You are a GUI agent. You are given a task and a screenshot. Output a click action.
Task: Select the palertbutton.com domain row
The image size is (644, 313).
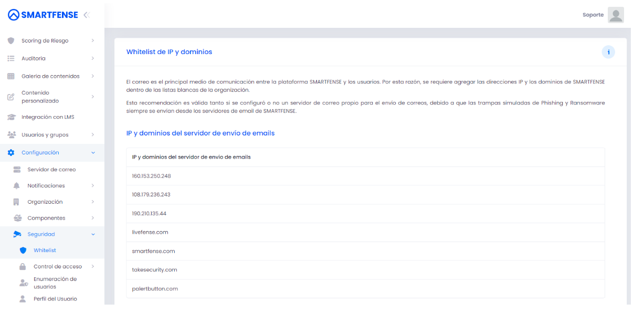coord(365,289)
